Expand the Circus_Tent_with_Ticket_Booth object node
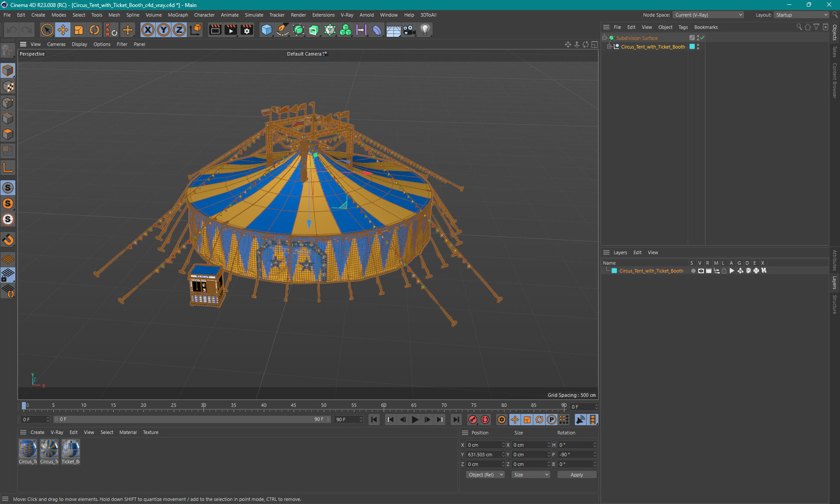This screenshot has height=504, width=840. pos(609,47)
